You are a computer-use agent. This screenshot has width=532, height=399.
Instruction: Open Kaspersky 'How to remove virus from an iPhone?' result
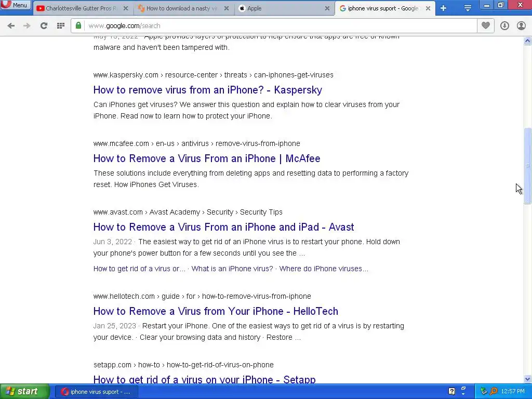tap(208, 90)
